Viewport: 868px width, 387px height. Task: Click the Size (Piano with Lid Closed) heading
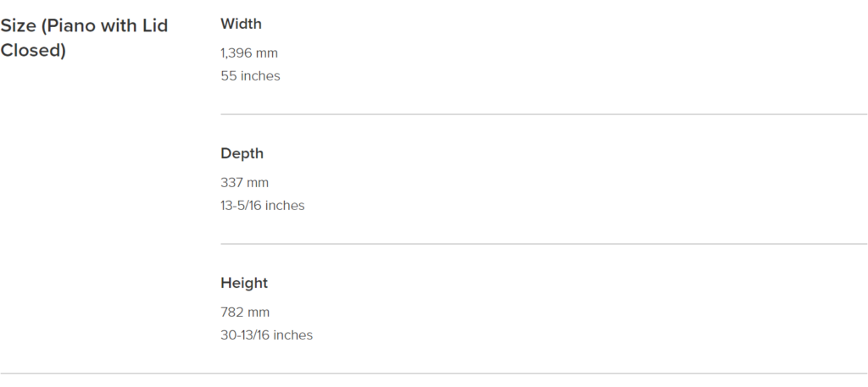(84, 37)
